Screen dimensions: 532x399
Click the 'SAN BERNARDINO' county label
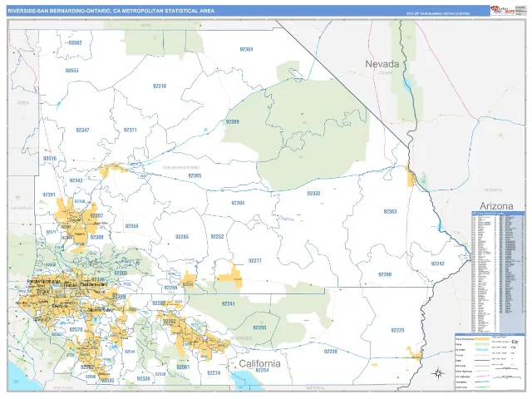pyautogui.click(x=181, y=168)
